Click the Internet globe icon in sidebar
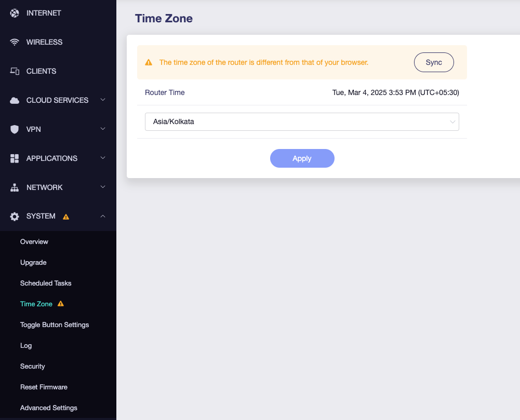This screenshot has height=420, width=520. [14, 12]
